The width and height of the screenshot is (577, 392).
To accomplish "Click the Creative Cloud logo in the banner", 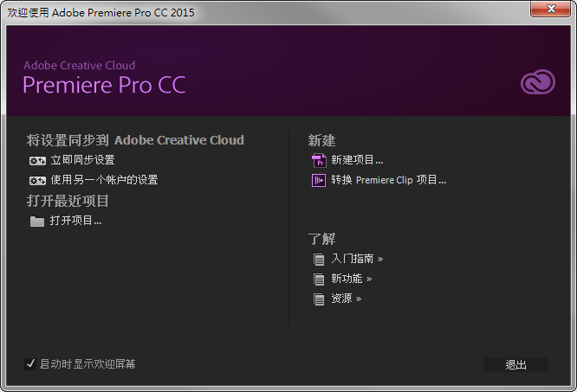I will (x=538, y=82).
